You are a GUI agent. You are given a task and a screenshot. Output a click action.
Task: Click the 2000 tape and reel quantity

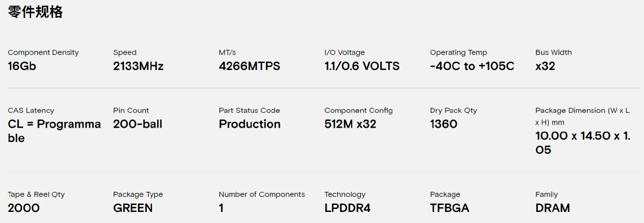[24, 208]
